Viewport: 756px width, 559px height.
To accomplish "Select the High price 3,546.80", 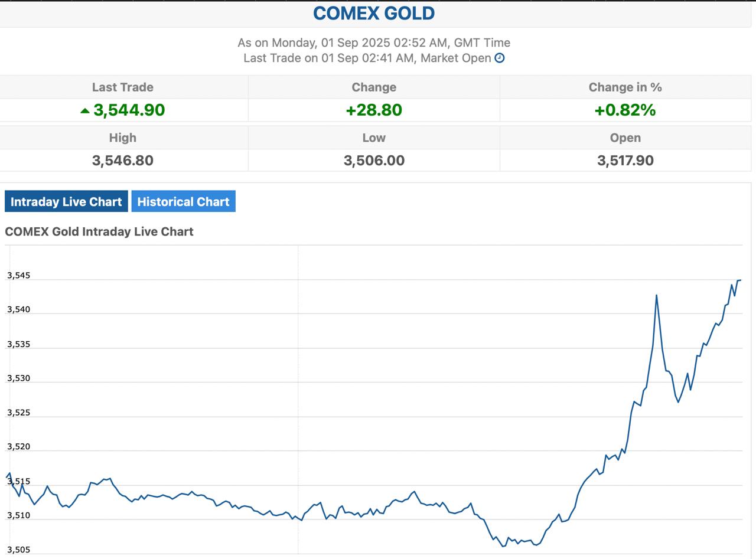I will 123,161.
